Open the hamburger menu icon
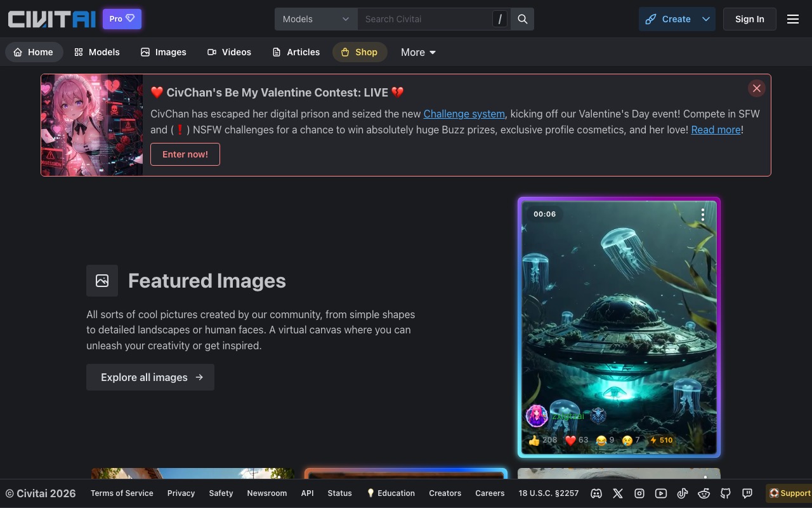 point(792,19)
